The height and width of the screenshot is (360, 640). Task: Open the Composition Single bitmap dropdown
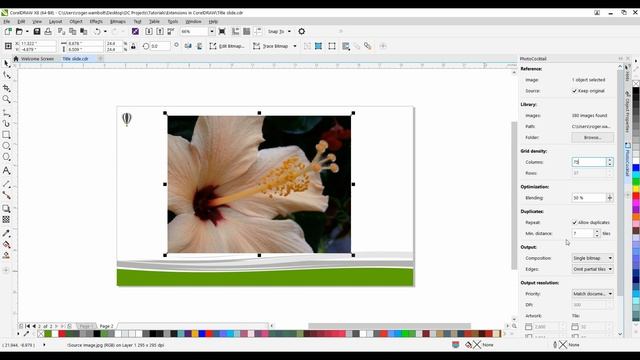(x=593, y=258)
